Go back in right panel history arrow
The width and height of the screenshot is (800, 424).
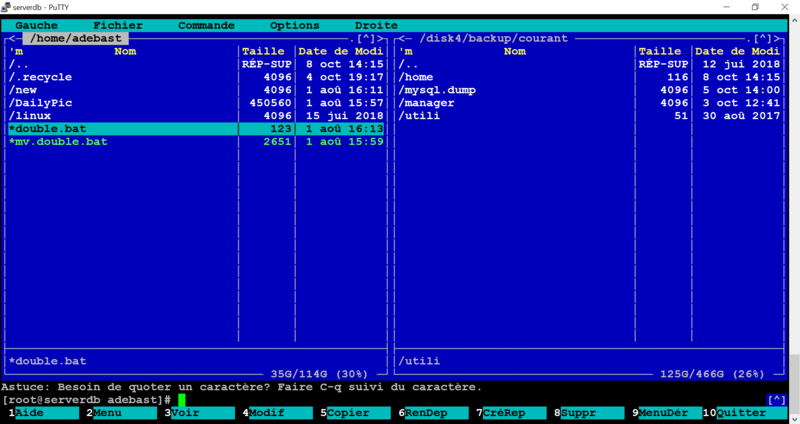pos(402,39)
